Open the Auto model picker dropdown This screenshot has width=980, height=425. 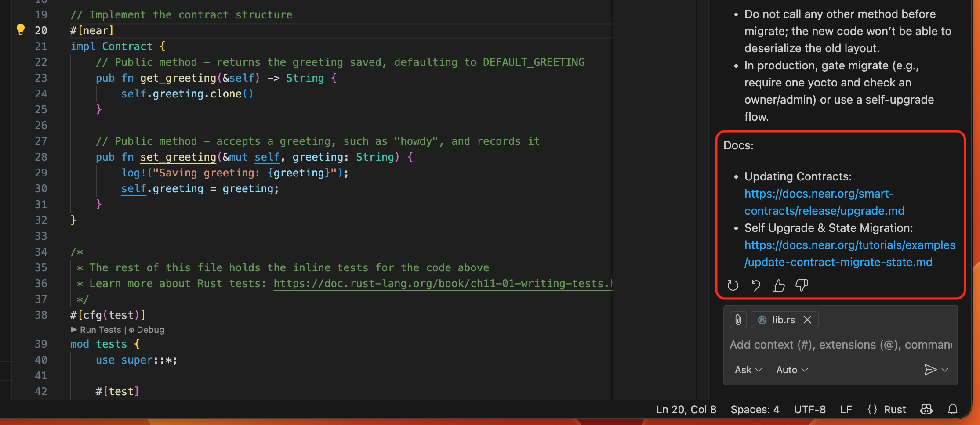[791, 370]
